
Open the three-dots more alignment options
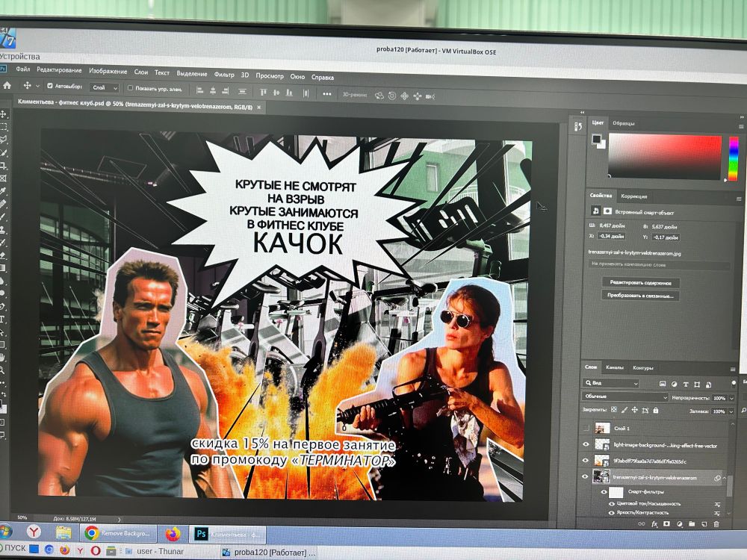tap(327, 94)
